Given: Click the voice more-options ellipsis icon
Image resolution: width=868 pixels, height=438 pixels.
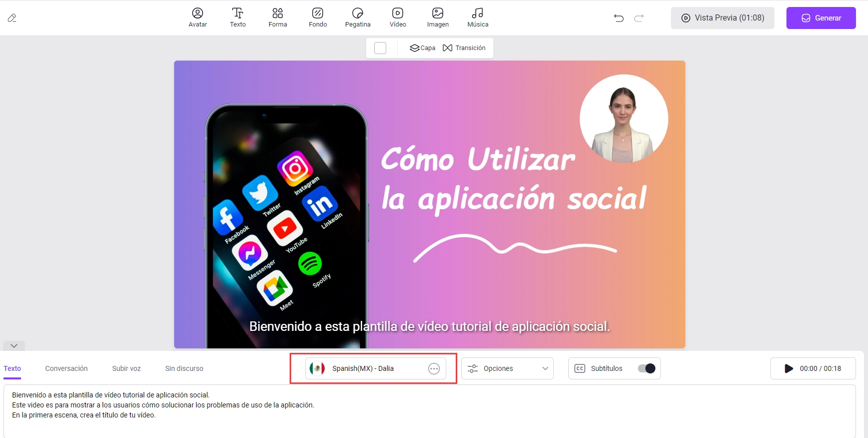Looking at the screenshot, I should click(x=434, y=368).
